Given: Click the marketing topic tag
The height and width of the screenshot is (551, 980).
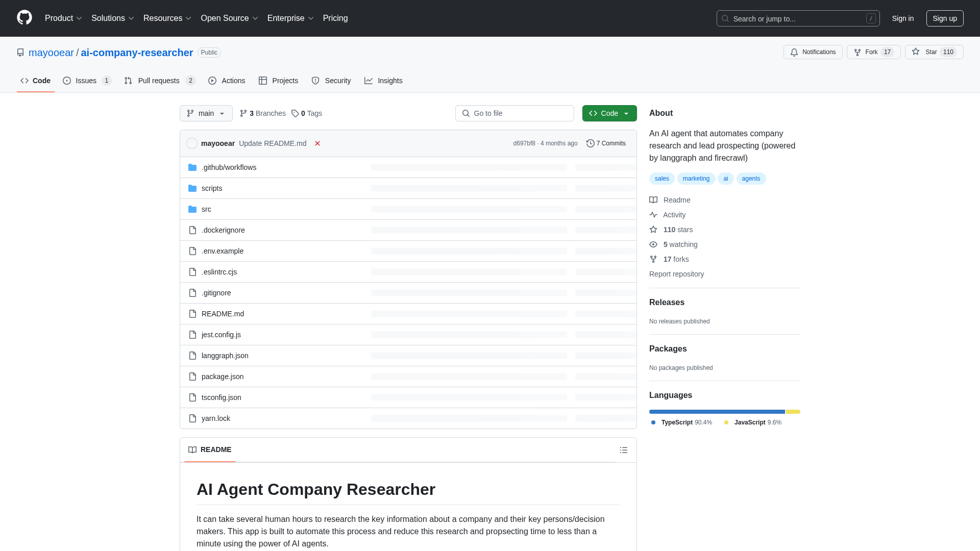Looking at the screenshot, I should pos(696,179).
